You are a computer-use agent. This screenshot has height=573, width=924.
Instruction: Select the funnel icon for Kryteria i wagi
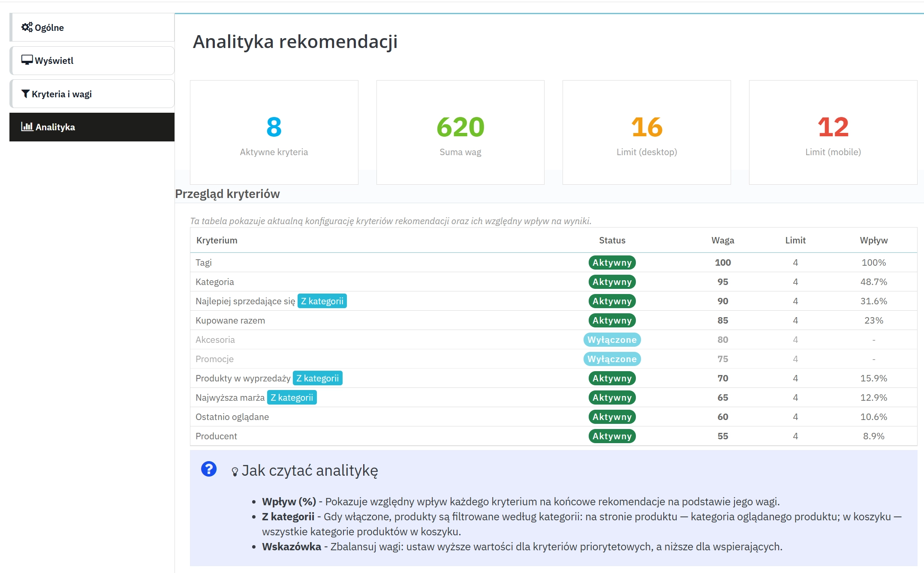[25, 93]
